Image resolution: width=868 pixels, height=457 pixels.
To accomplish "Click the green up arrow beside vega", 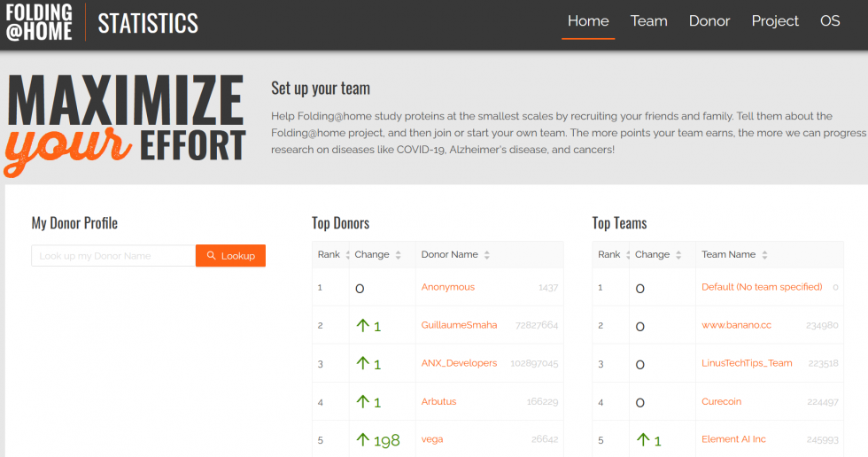I will 362,440.
